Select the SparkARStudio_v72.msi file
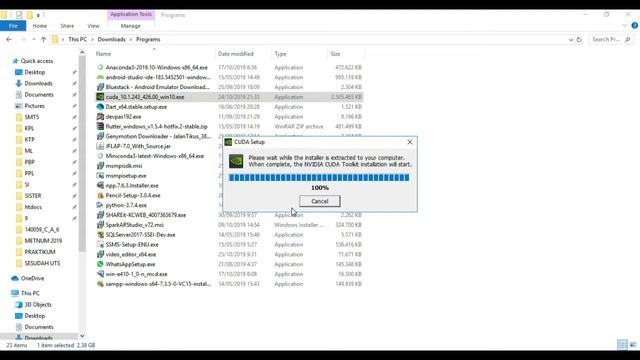The width and height of the screenshot is (640, 360). [x=135, y=225]
